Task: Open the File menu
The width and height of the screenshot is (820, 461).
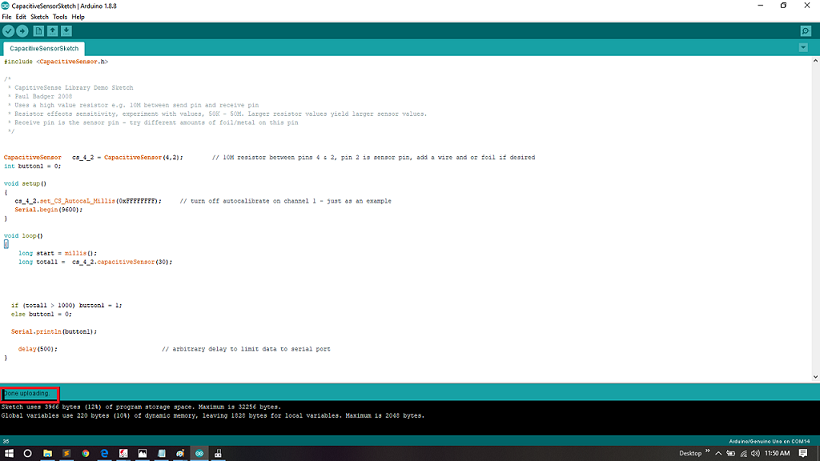Action: point(6,17)
